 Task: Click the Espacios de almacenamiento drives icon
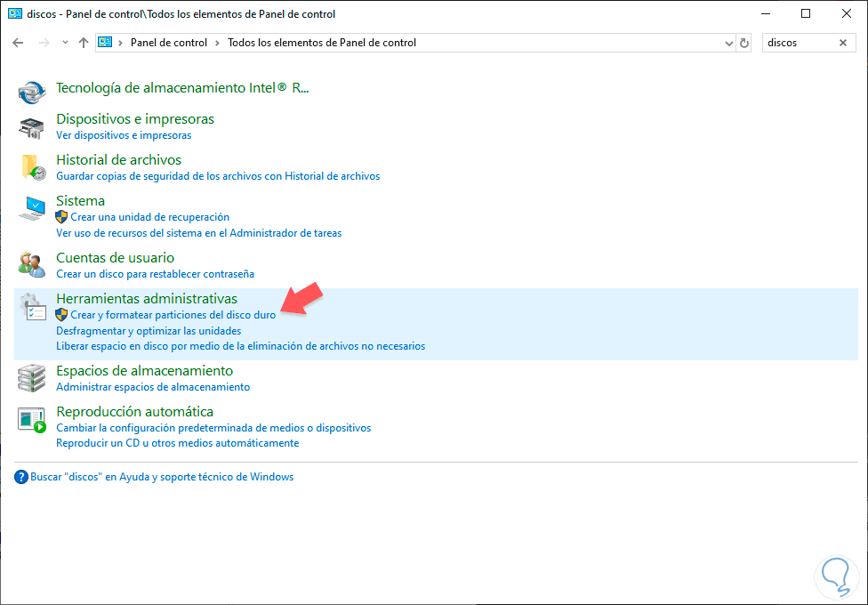pos(32,378)
